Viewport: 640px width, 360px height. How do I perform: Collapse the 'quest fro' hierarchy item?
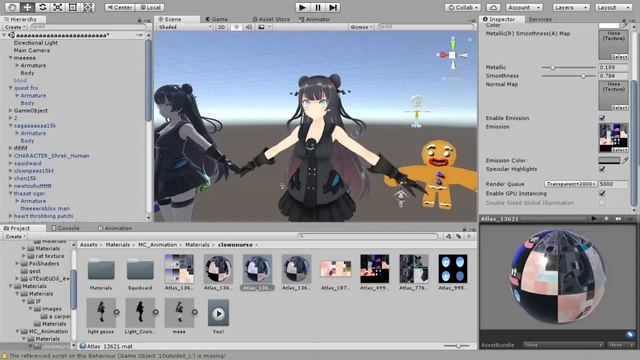tap(11, 88)
